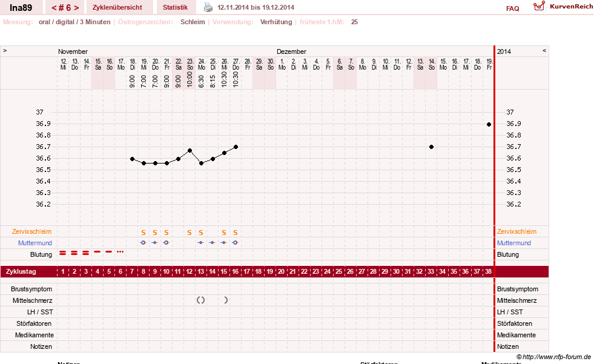Click cervical mucus S marker on day 16
Viewport: 594px width, 364px height.
click(x=236, y=233)
